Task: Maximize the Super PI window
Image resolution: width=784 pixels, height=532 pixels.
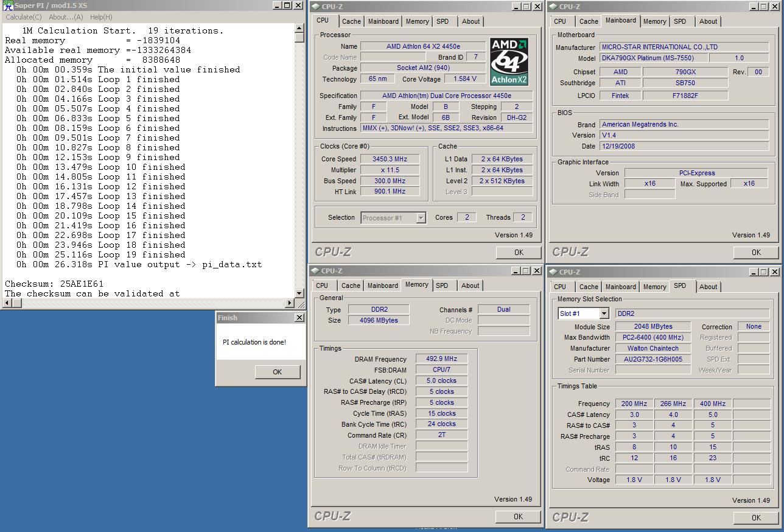Action: [x=287, y=5]
